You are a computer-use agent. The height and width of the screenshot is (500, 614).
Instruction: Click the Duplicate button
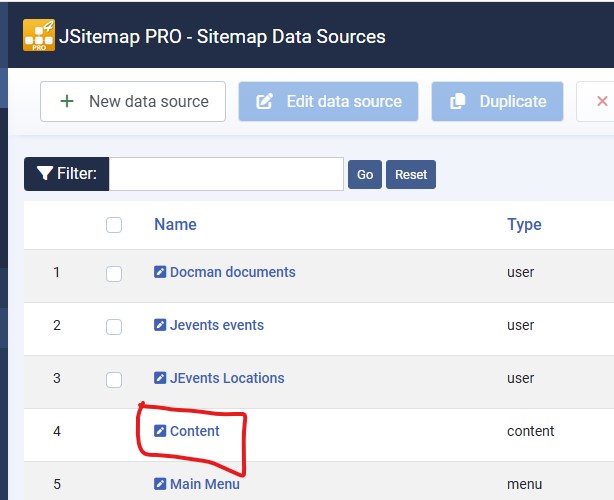[x=497, y=101]
